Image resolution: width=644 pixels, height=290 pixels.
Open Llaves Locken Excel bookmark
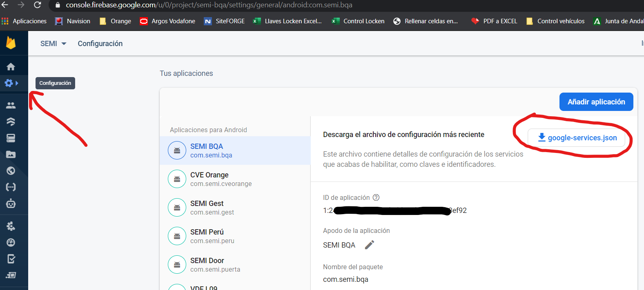pos(287,21)
